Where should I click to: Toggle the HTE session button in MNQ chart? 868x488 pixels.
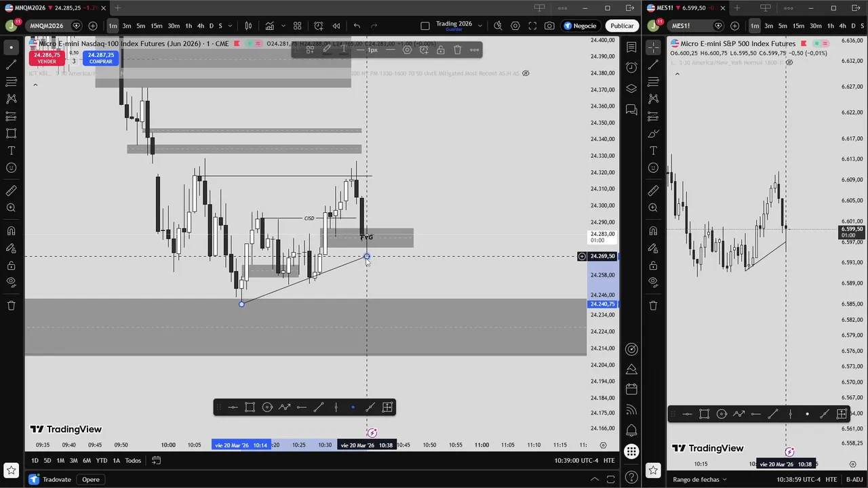[609, 460]
